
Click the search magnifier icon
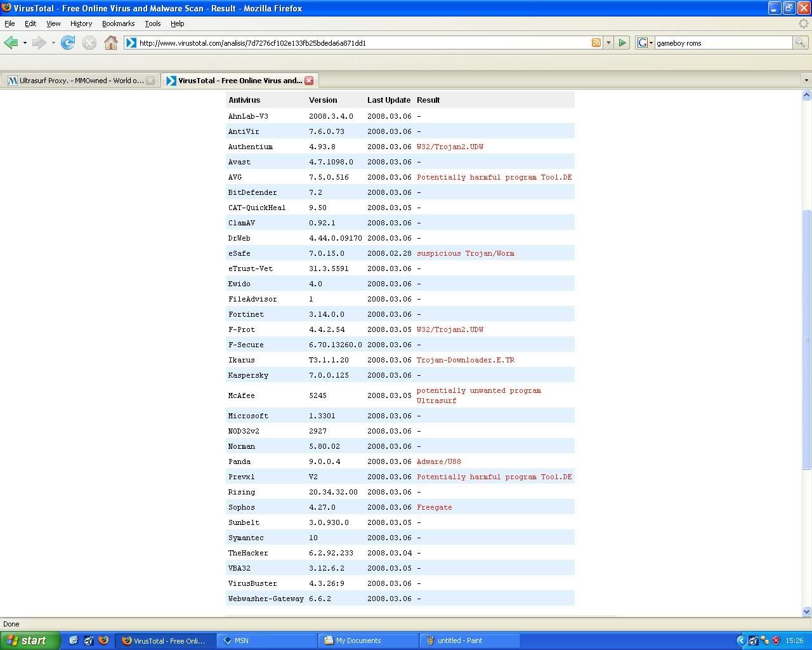tap(800, 43)
